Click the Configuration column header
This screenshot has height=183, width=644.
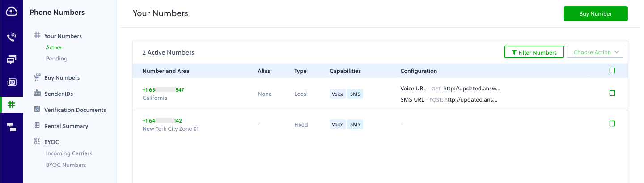point(419,71)
